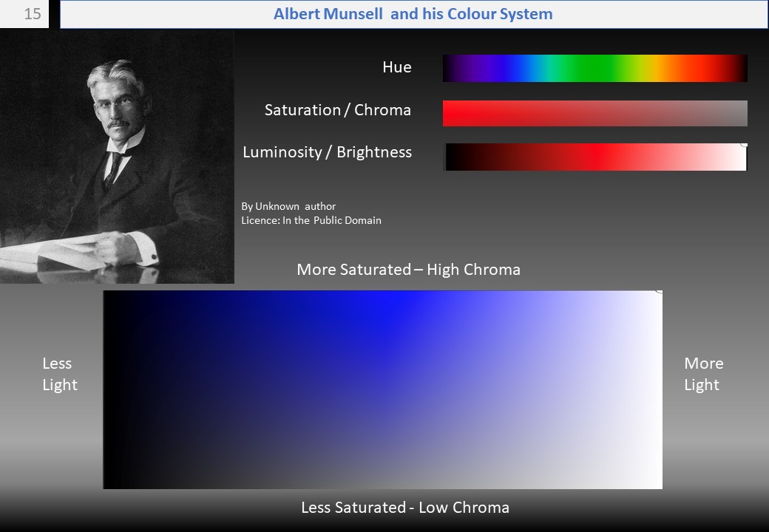769x532 pixels.
Task: Click the Hue label
Action: coord(397,67)
